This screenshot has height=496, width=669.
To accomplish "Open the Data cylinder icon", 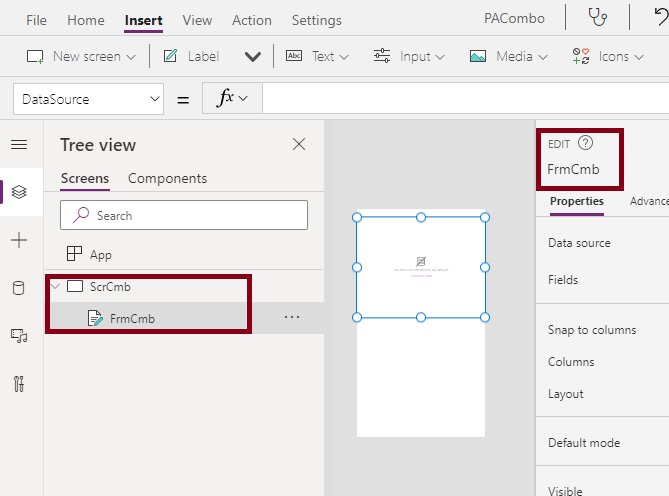I will [x=18, y=288].
